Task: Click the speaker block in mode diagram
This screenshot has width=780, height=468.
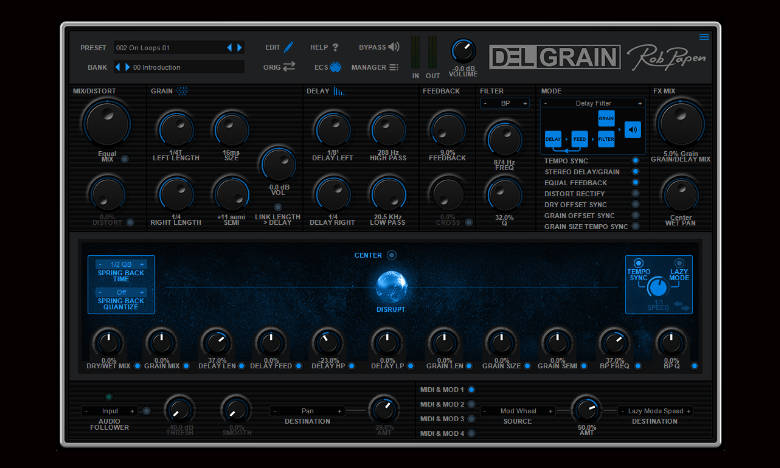Action: pos(633,130)
